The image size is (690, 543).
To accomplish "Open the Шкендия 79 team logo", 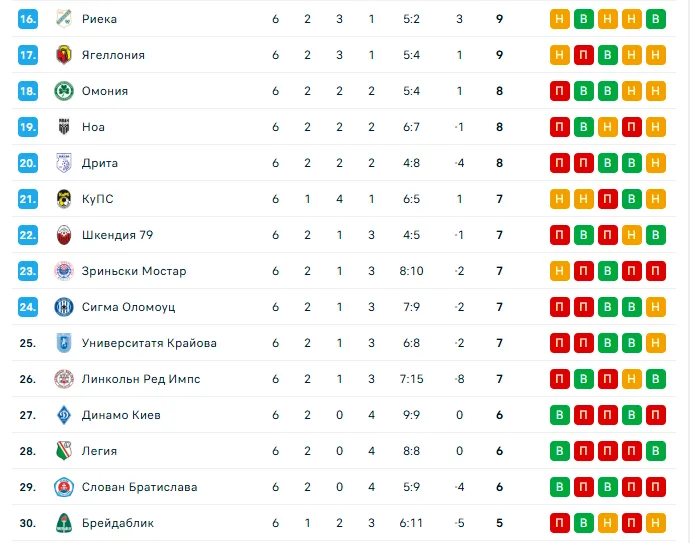I will pos(63,235).
